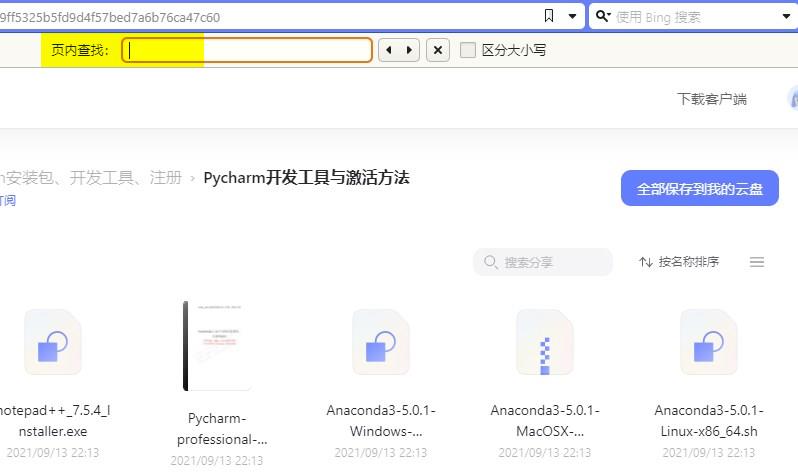This screenshot has height=476, width=798.
Task: Select the notepad++ installer exe file icon
Action: 53,342
